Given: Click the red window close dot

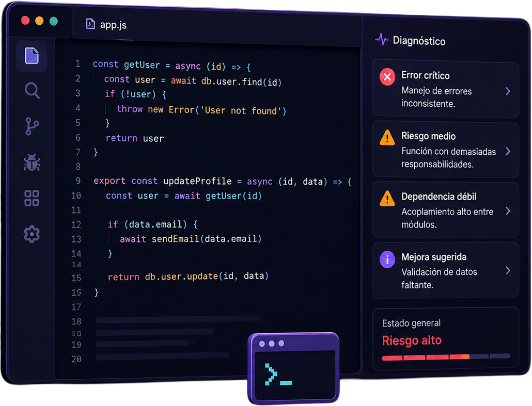Looking at the screenshot, I should 25,20.
